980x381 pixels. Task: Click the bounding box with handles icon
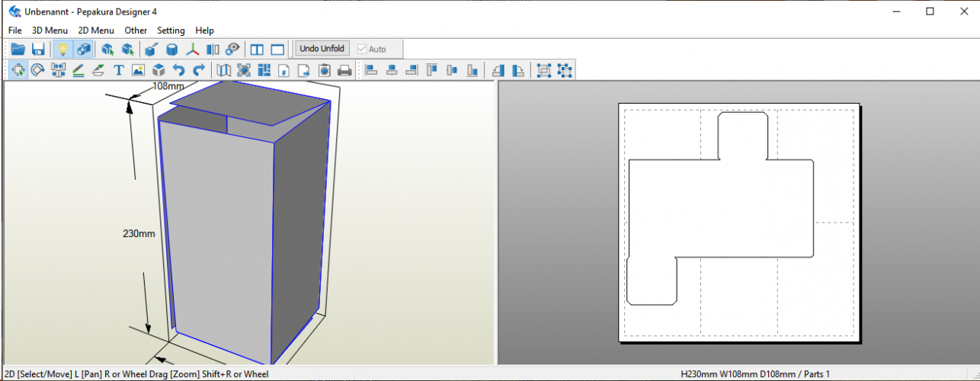coord(544,70)
